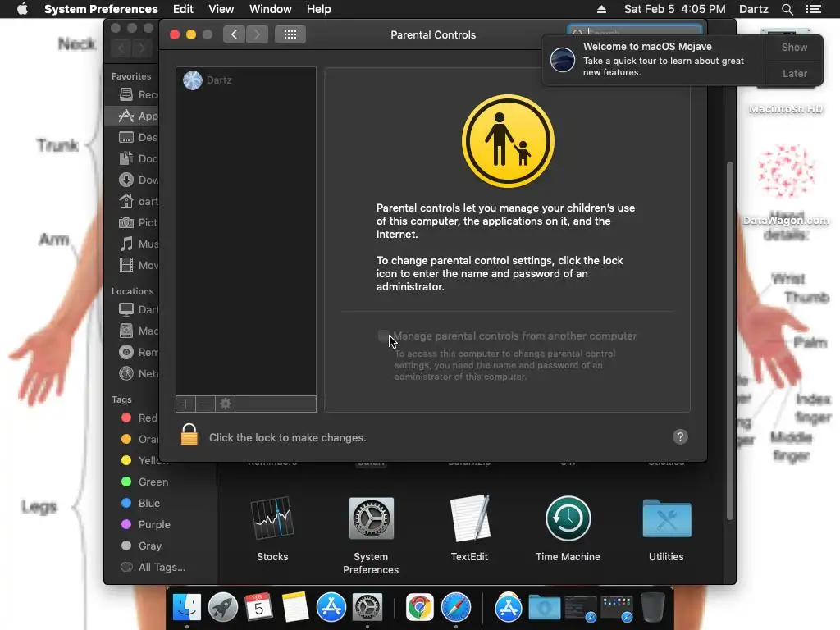Click the welcome to macOS Mojave notification
This screenshot has width=840, height=630.
coord(654,59)
